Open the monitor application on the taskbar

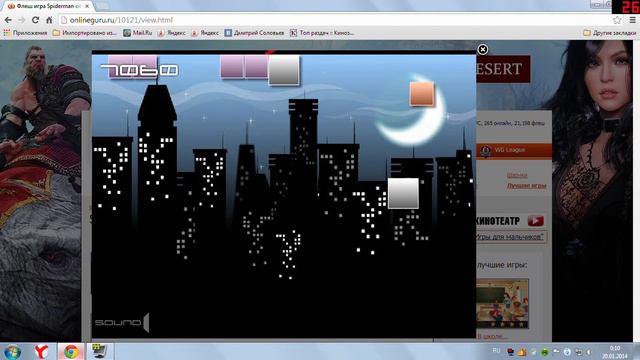(99, 351)
